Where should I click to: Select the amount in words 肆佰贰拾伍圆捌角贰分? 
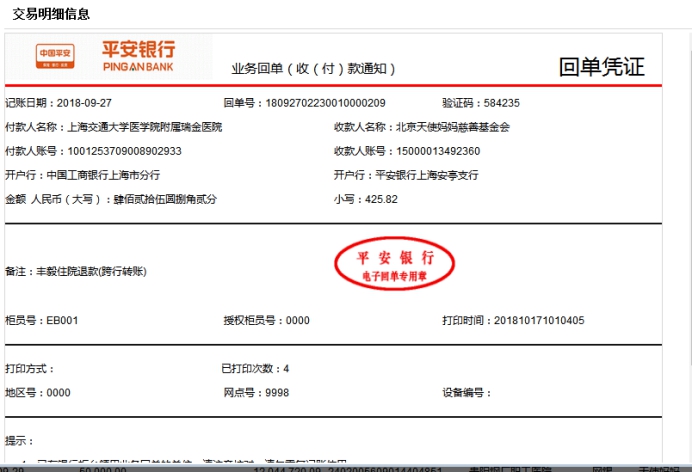coord(165,199)
